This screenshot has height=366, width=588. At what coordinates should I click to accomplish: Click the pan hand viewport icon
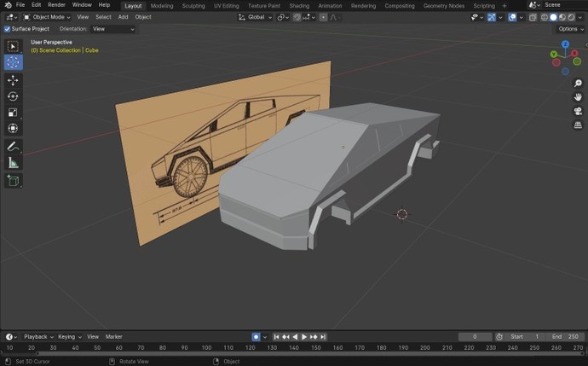[x=578, y=97]
